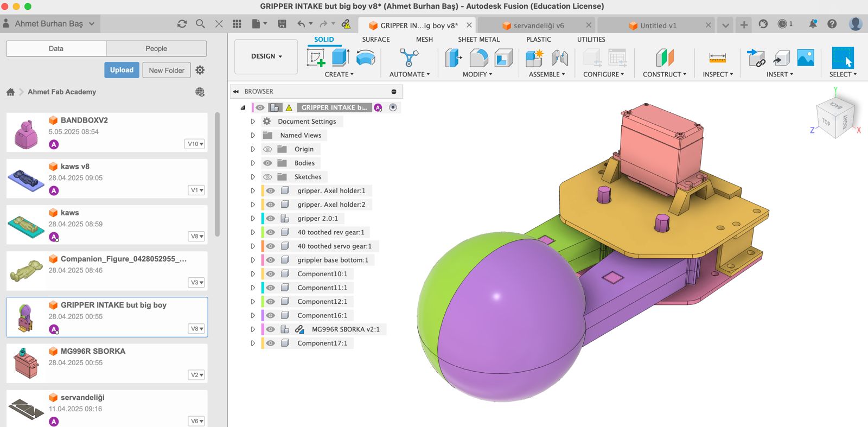
Task: Toggle visibility of Component10:1
Action: coord(270,274)
